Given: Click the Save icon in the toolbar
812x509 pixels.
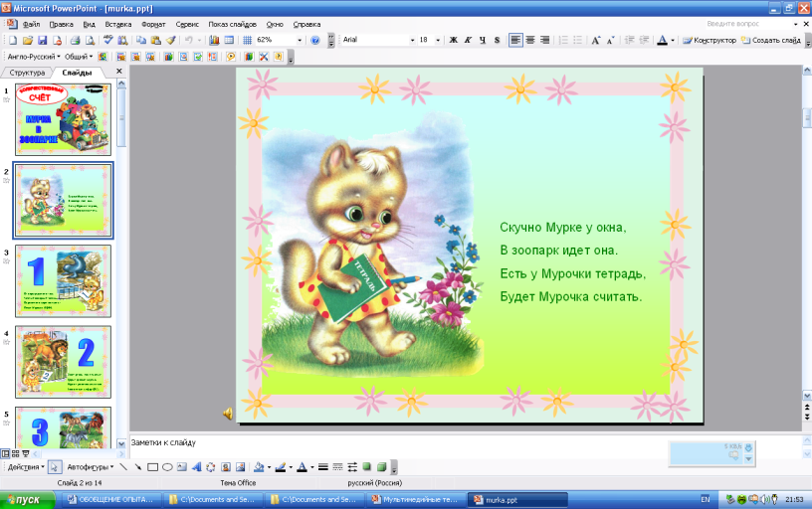Looking at the screenshot, I should [x=43, y=41].
